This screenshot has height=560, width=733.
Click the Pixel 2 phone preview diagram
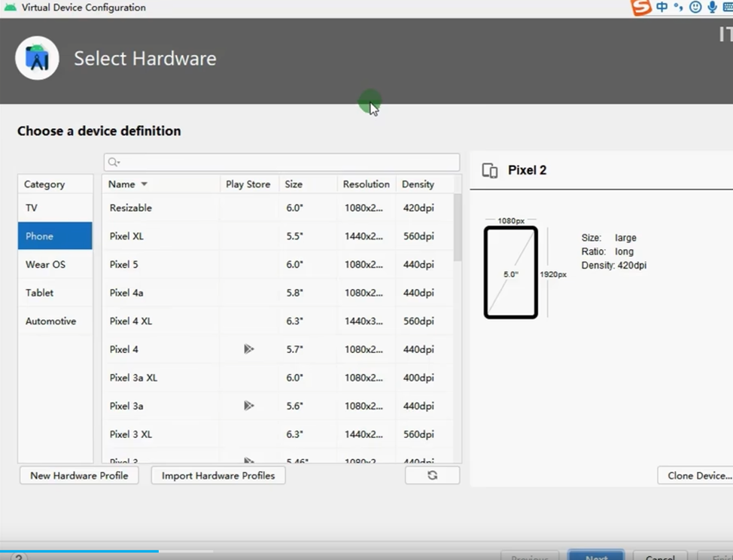pyautogui.click(x=511, y=272)
